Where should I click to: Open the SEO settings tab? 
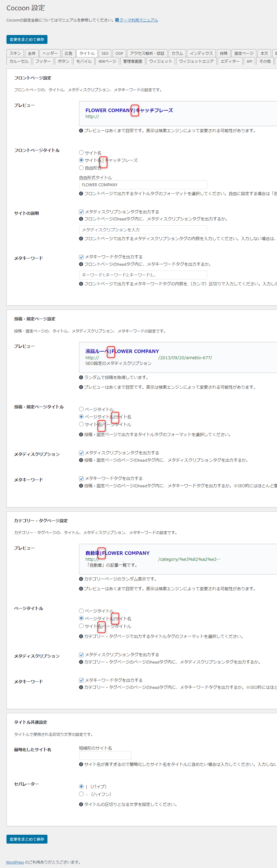(x=105, y=53)
